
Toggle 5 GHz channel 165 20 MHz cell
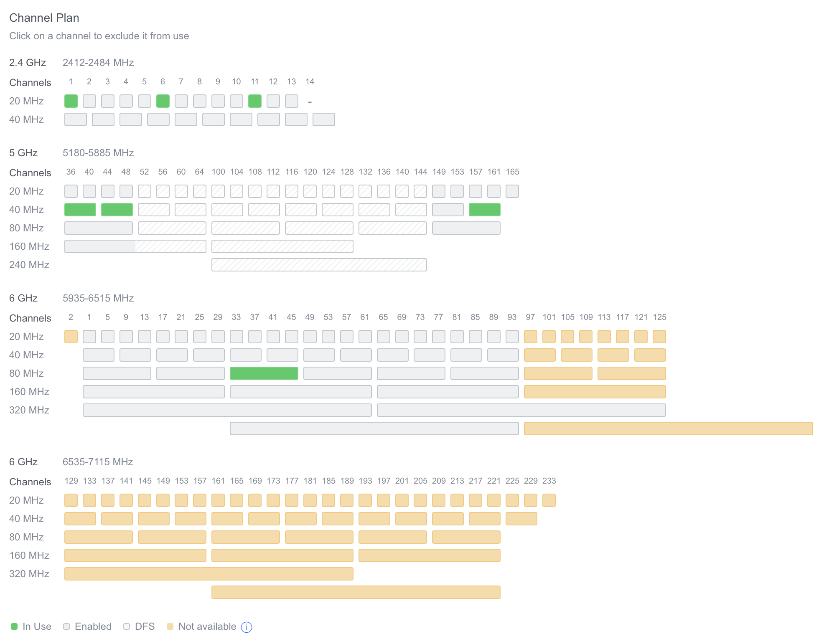tap(513, 191)
